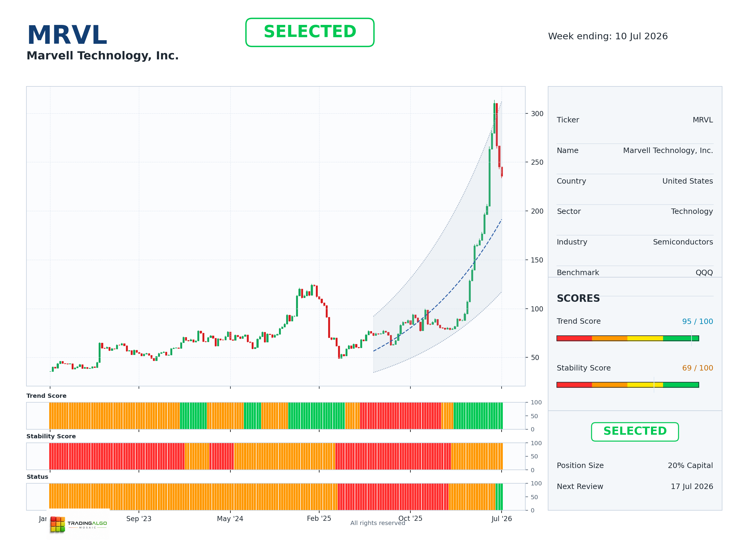Click the Position Size label
This screenshot has width=756, height=540.
580,465
